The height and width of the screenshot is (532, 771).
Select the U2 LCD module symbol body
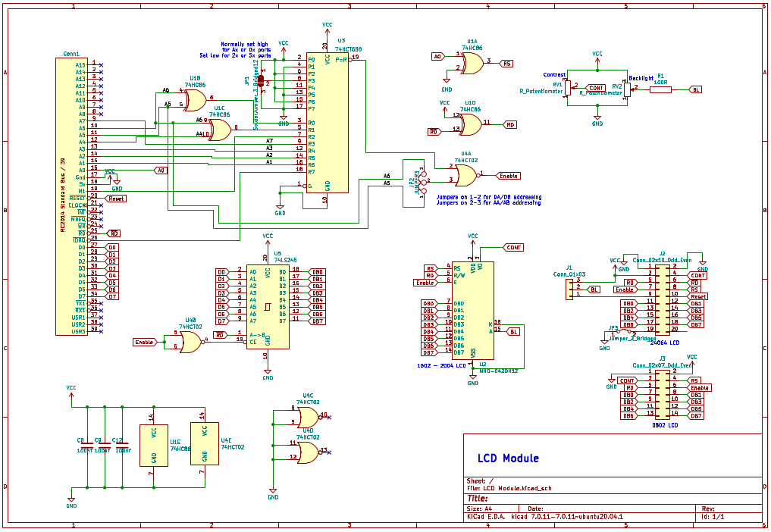pyautogui.click(x=472, y=311)
